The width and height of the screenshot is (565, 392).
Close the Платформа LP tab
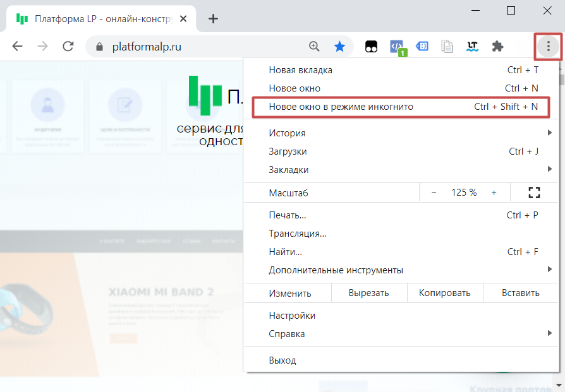[183, 18]
